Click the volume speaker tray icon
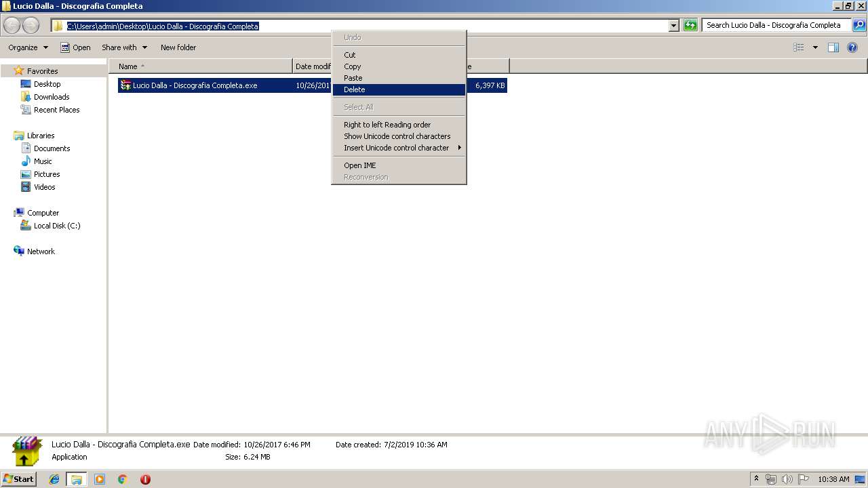 coord(787,479)
